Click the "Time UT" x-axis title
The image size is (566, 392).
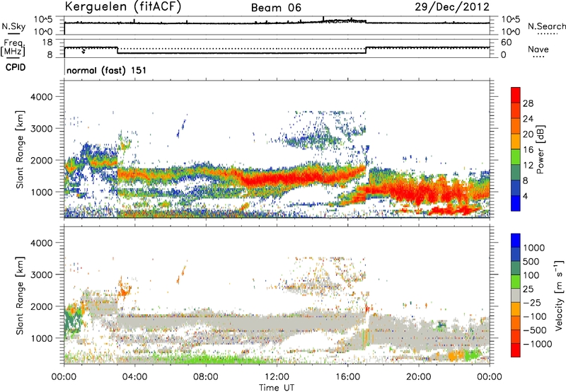coord(277,387)
